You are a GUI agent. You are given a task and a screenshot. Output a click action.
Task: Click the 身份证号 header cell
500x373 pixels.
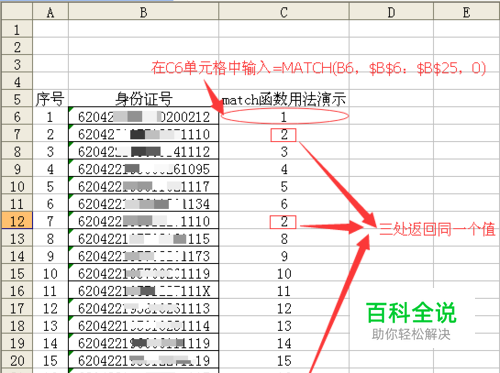(143, 99)
